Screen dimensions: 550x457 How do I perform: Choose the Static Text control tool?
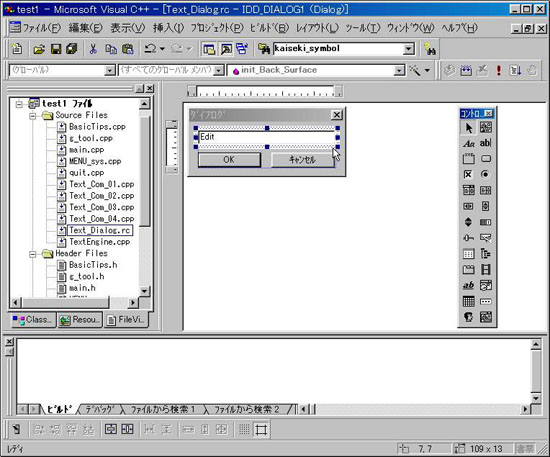469,143
